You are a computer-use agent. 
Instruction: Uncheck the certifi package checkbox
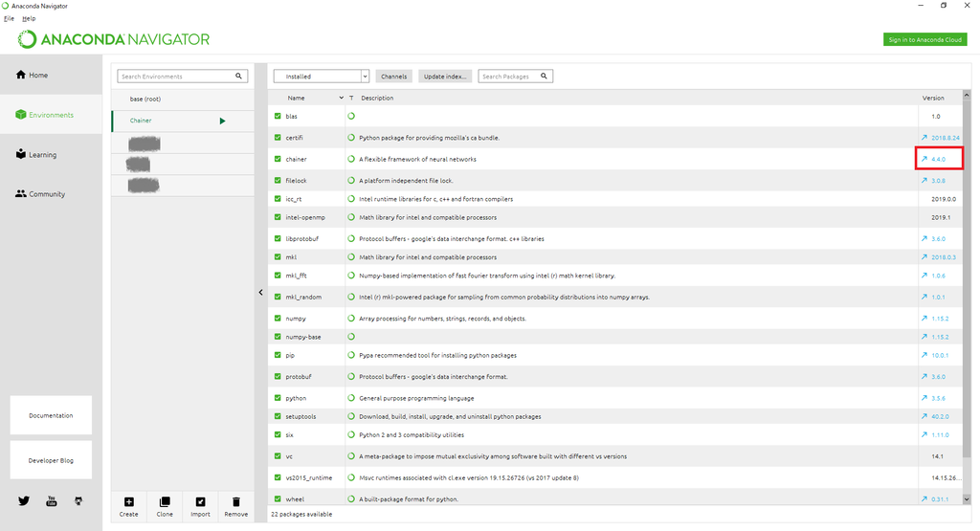(x=278, y=138)
